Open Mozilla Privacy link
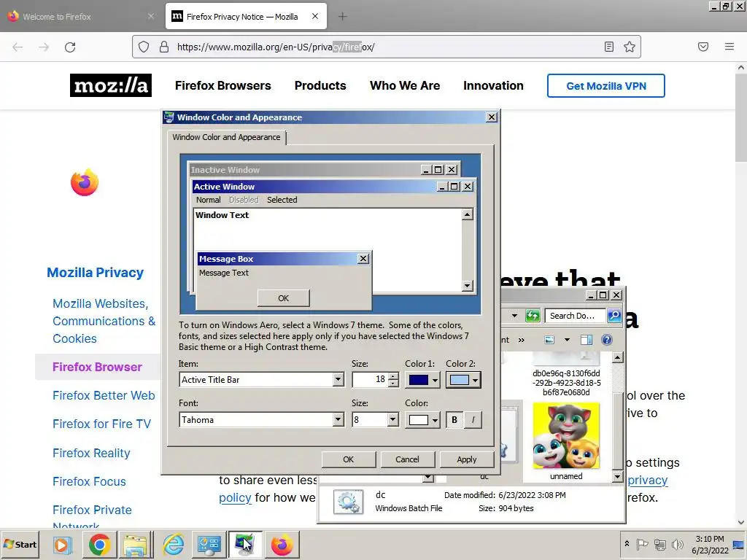This screenshot has width=747, height=560. click(x=96, y=273)
